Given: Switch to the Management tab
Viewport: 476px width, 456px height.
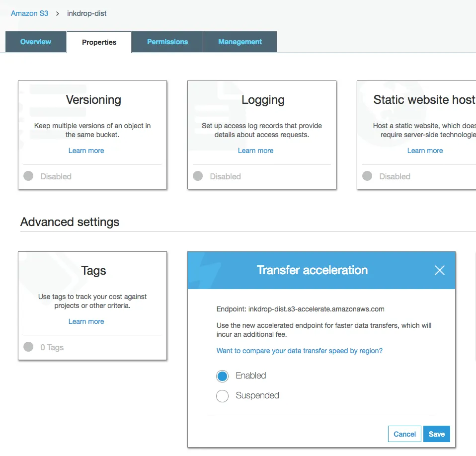Looking at the screenshot, I should coord(240,42).
